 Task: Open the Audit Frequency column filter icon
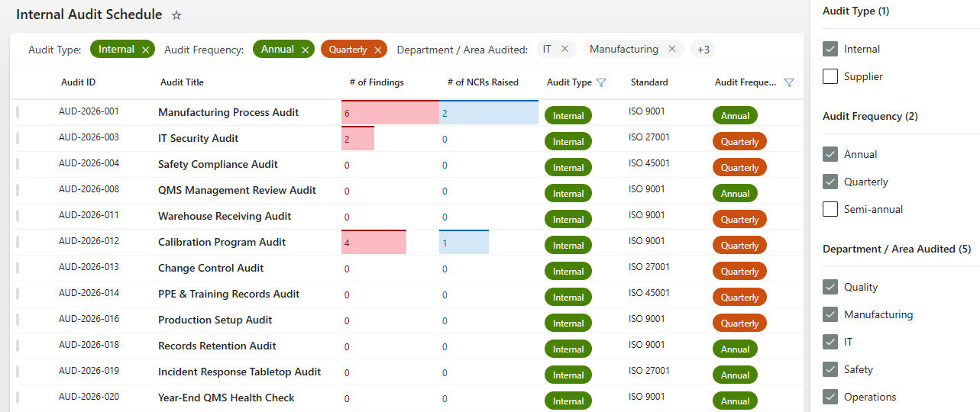pos(789,82)
